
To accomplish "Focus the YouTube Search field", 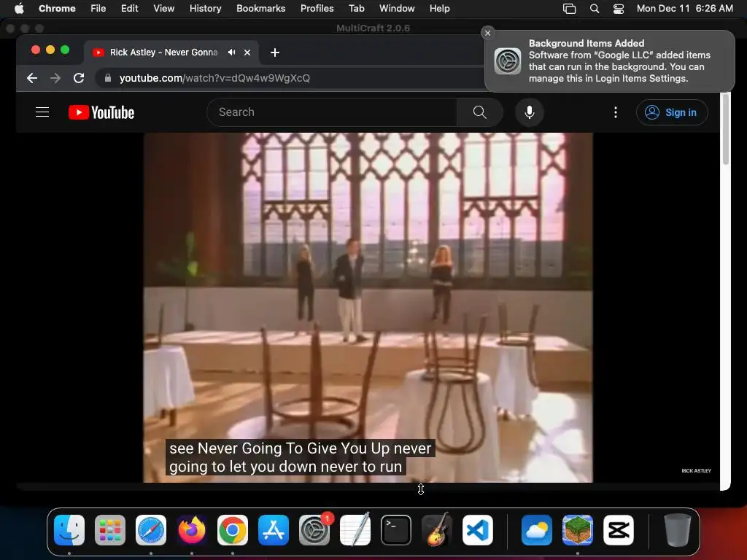I will 332,112.
